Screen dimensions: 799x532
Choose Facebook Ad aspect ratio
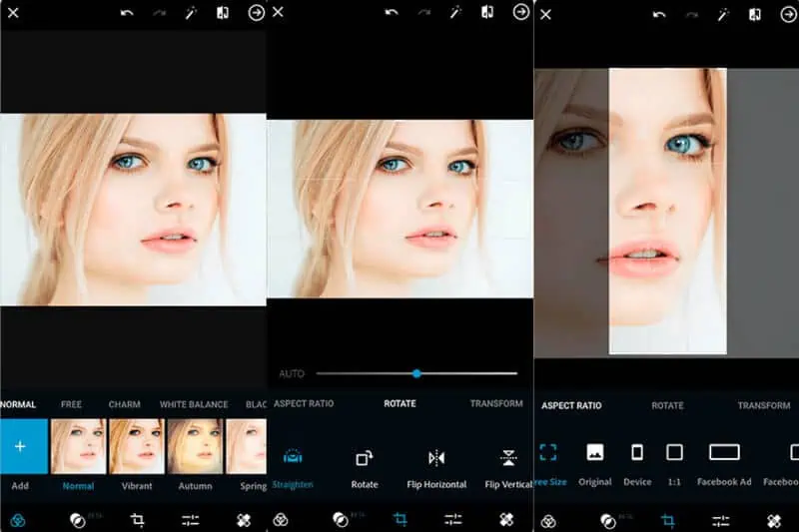724,464
